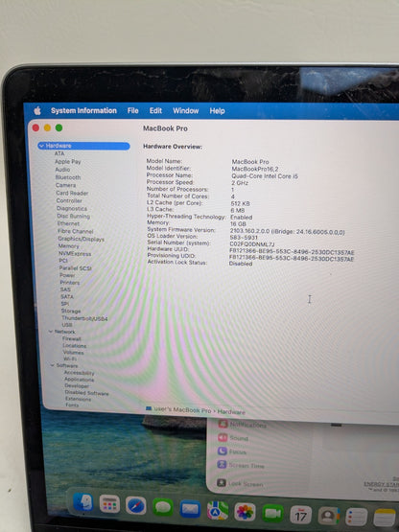Viewport: 399px width, 532px height.
Task: Click Hardware in the path bar
Action: pos(231,412)
